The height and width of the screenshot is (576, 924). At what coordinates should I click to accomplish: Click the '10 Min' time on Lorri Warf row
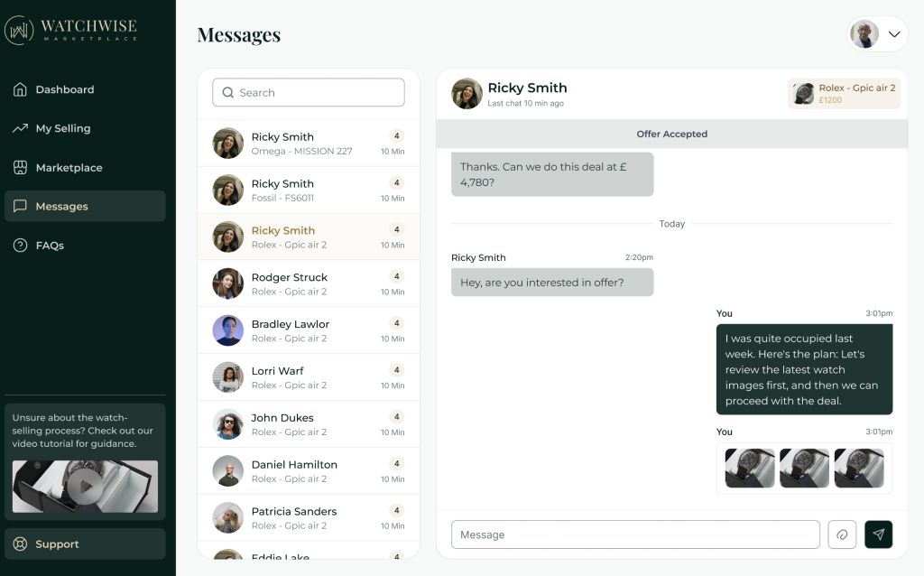pos(393,386)
